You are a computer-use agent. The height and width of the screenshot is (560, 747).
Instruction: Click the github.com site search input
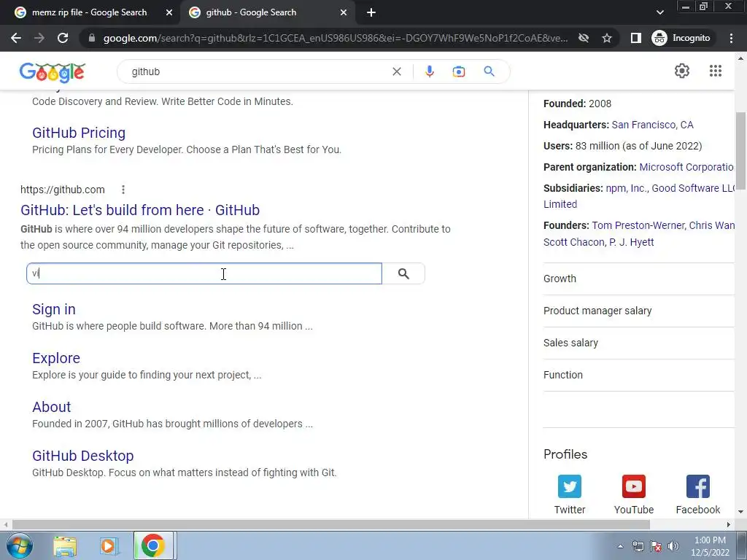coord(204,273)
